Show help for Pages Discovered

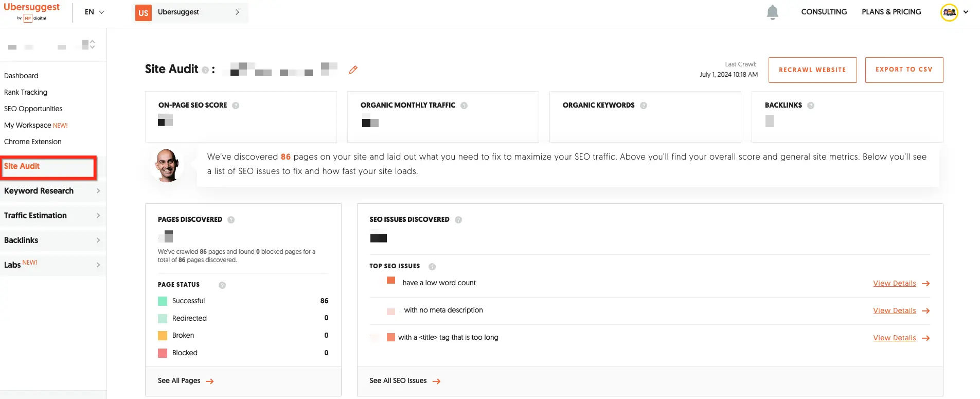(x=231, y=220)
